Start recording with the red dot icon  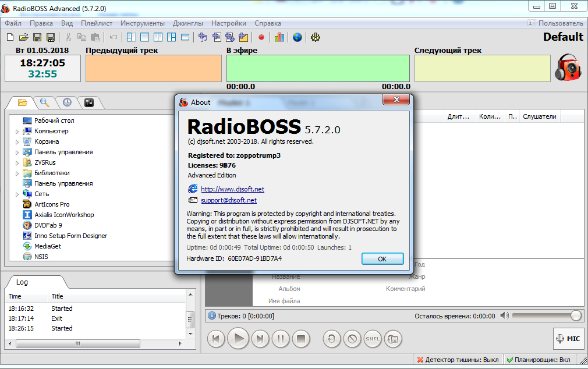[x=261, y=37]
